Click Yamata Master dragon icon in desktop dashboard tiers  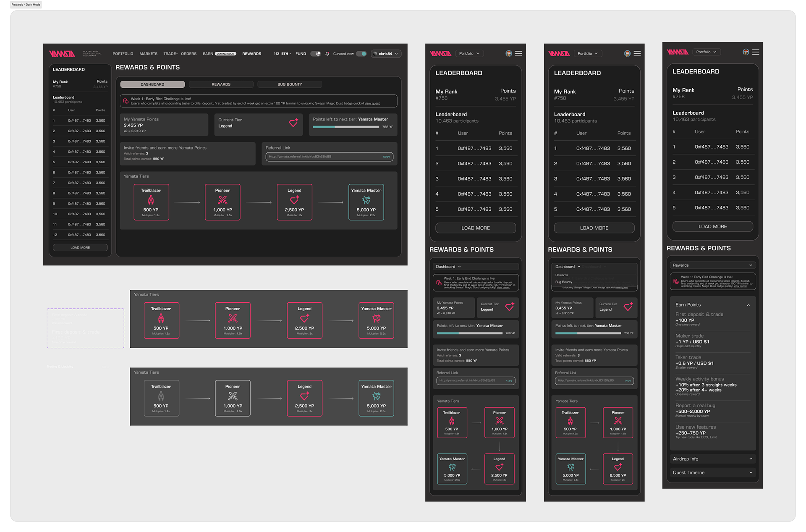(366, 200)
